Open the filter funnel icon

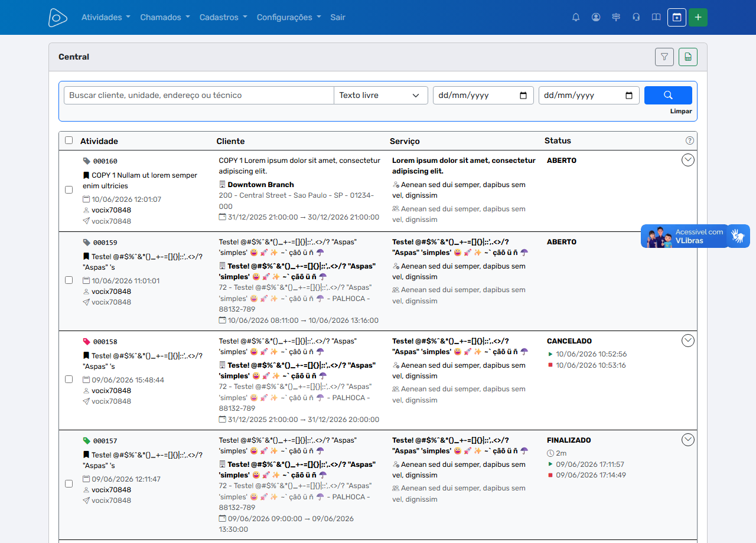coord(664,57)
